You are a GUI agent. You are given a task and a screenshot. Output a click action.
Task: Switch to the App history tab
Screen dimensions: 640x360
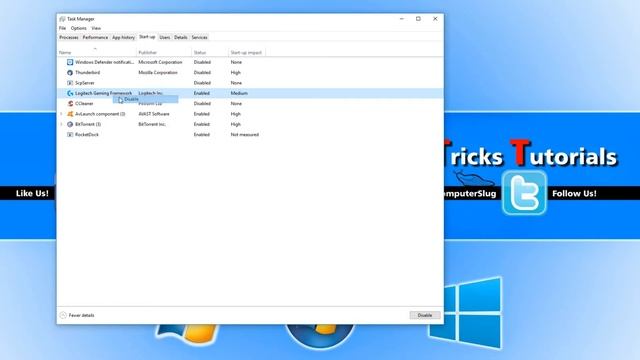click(x=123, y=37)
